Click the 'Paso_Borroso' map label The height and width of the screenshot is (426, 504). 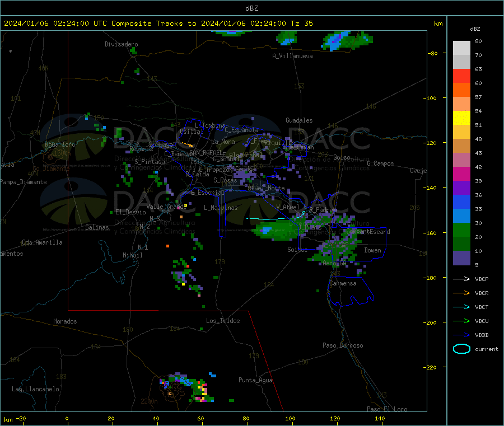pos(343,345)
